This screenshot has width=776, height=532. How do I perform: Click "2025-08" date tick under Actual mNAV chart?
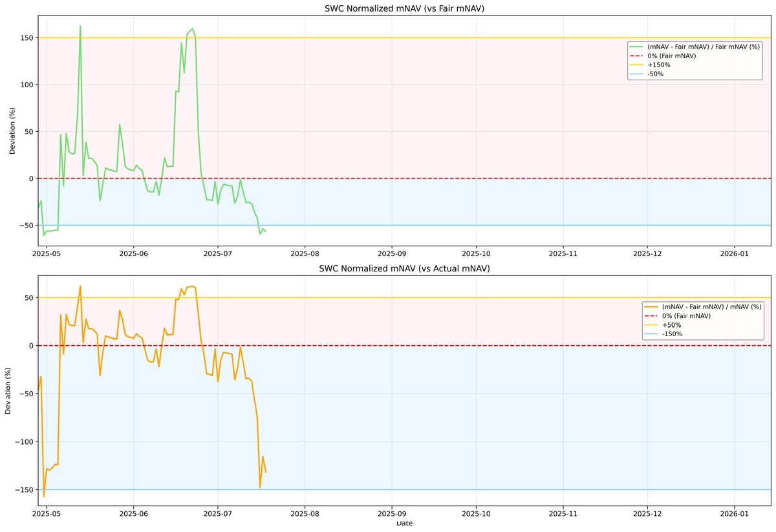pos(304,515)
